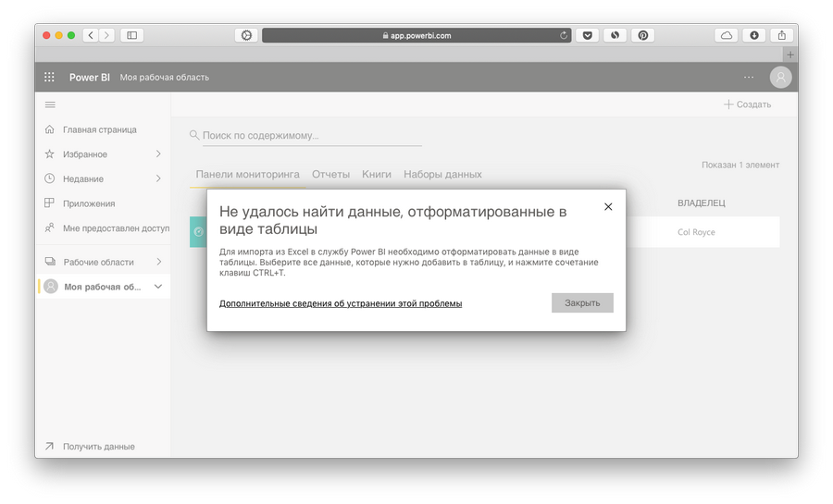Click the Pocket extension icon

(x=587, y=35)
